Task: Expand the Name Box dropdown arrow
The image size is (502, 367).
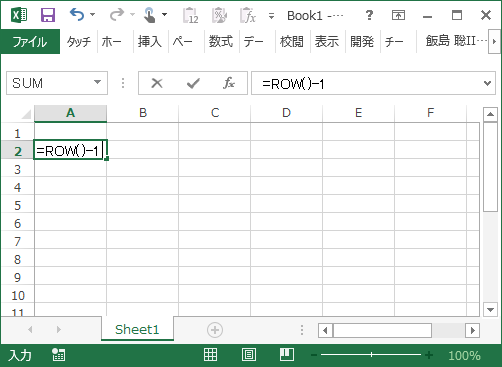Action: [x=98, y=82]
